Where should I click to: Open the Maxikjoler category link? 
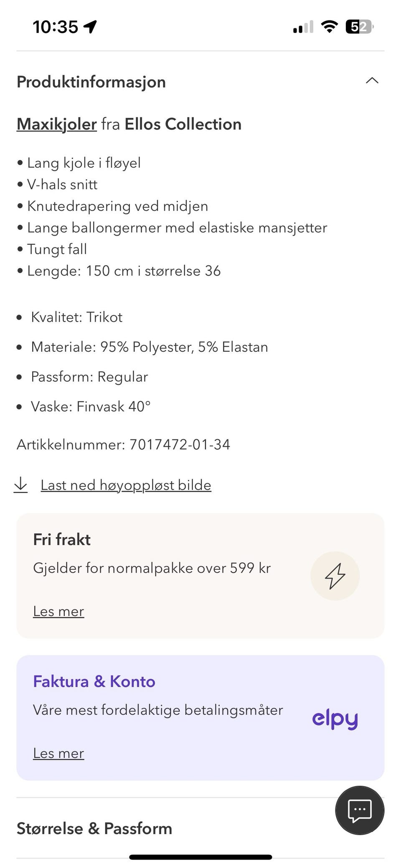coord(56,124)
